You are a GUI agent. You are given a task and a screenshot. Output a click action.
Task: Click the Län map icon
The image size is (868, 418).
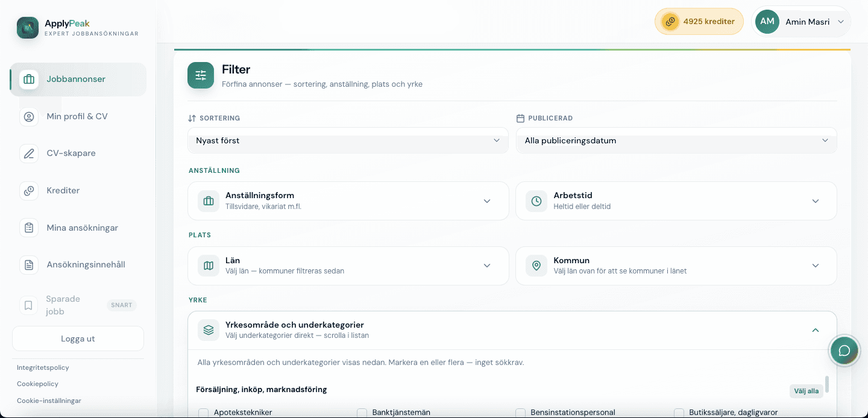click(209, 266)
